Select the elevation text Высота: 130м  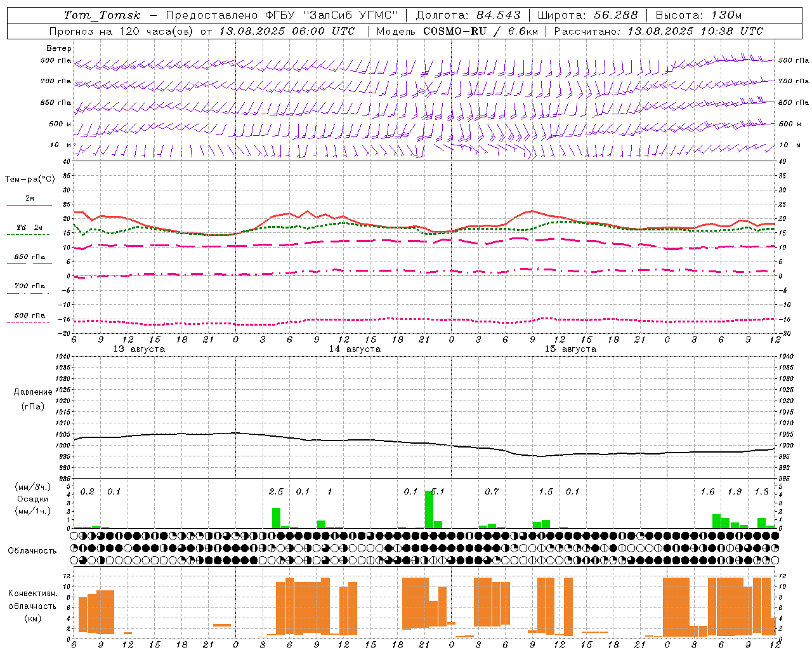pyautogui.click(x=698, y=15)
